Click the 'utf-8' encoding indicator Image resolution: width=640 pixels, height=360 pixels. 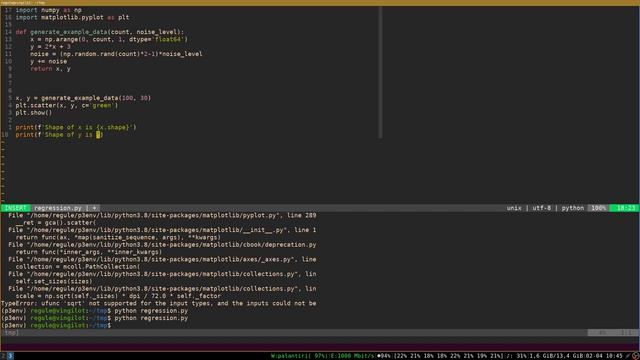(541, 208)
